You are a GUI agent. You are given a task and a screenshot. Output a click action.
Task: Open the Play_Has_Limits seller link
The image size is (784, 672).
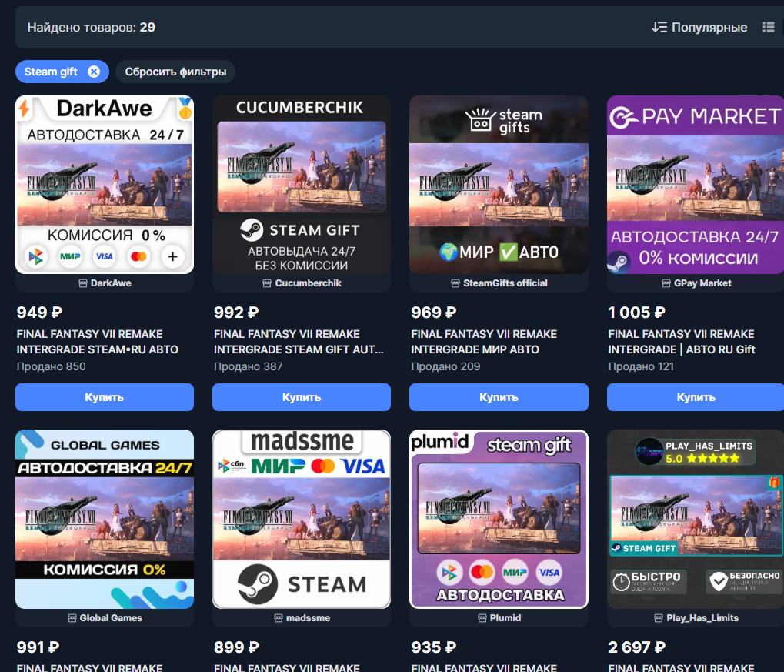pos(696,618)
